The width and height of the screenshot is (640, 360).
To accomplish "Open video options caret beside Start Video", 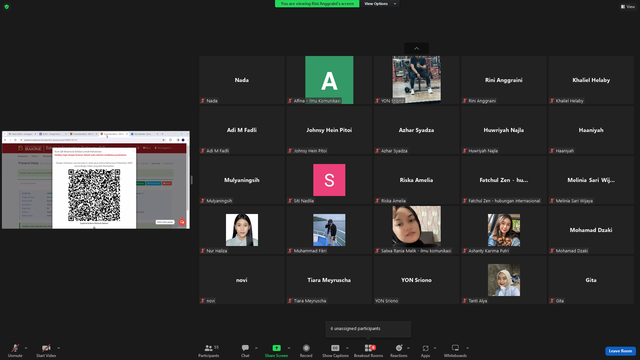I will tap(58, 348).
